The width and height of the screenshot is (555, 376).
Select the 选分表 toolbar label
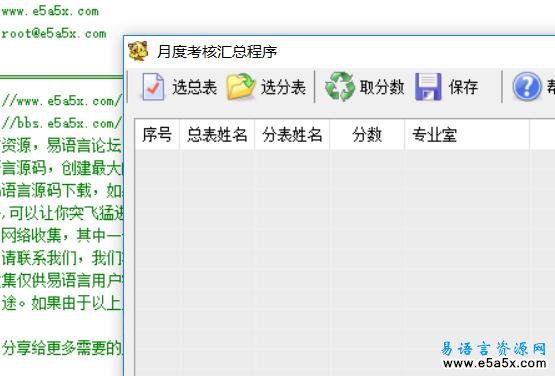pos(283,87)
